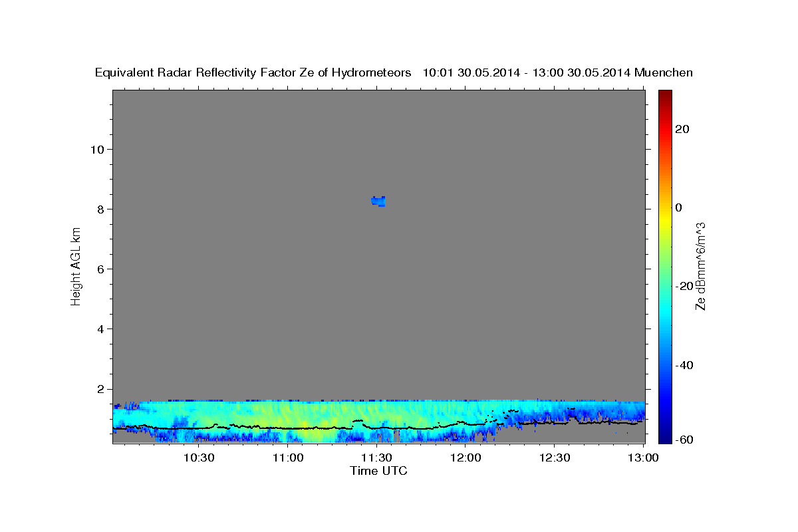
Task: Click the colorbar label '20'
Action: (x=682, y=129)
